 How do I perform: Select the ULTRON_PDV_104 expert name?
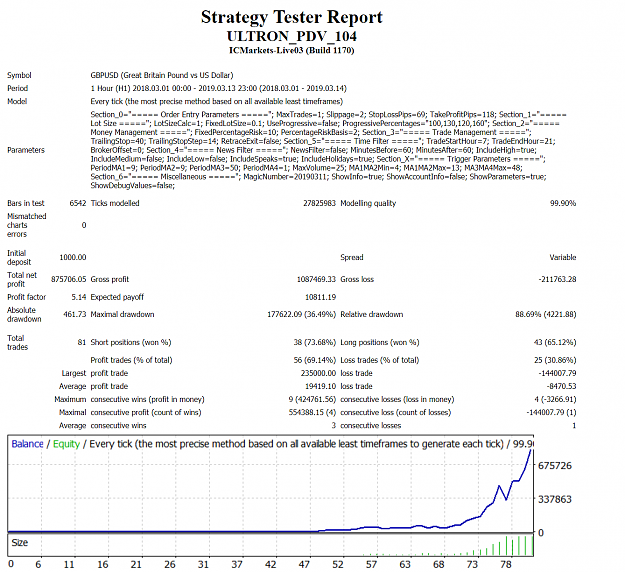291,36
